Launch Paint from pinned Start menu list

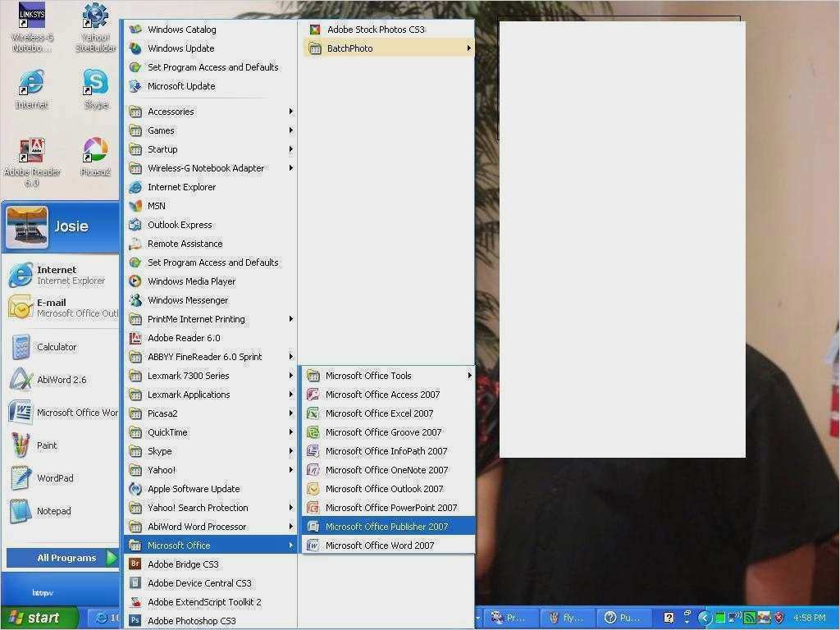click(x=47, y=445)
